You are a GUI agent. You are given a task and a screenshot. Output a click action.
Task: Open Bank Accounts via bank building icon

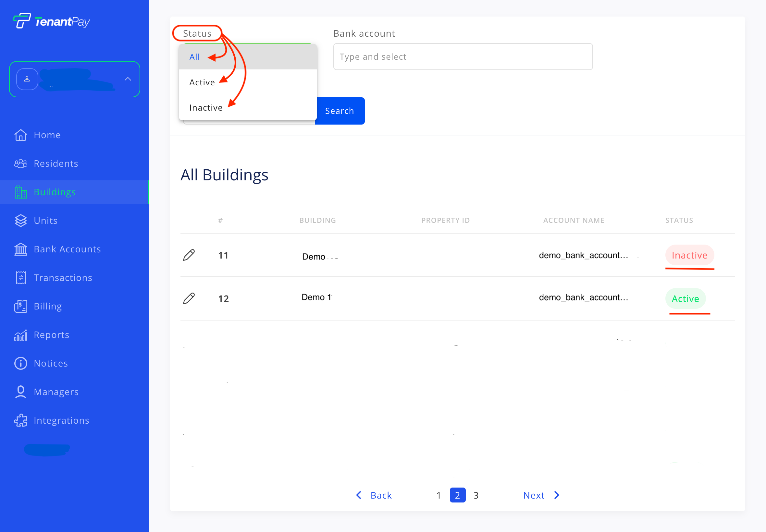(21, 249)
